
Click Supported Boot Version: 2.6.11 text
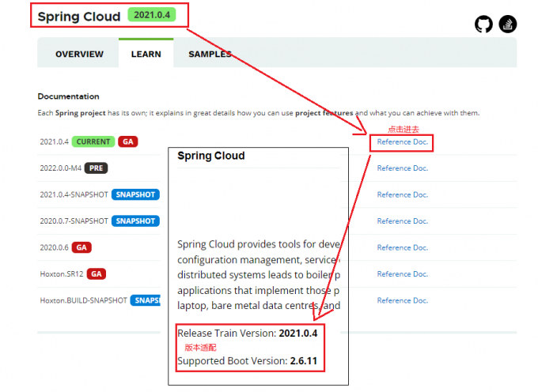click(248, 361)
